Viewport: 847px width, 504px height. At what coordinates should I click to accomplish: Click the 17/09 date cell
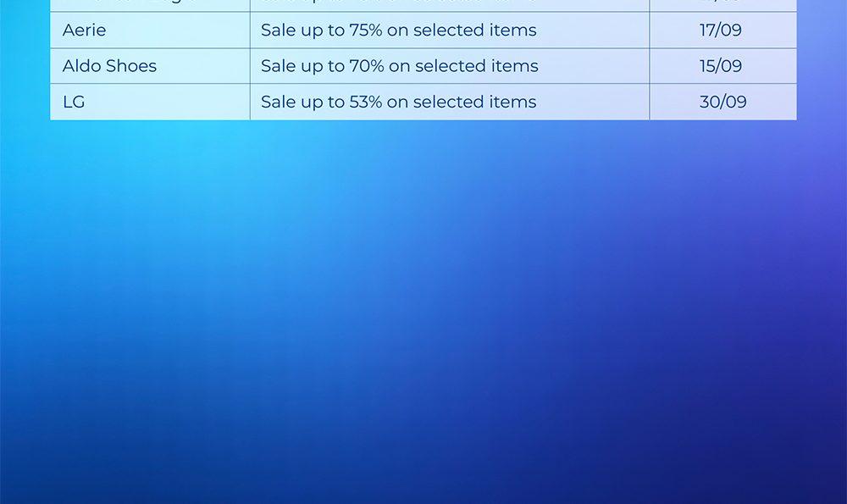(x=721, y=30)
